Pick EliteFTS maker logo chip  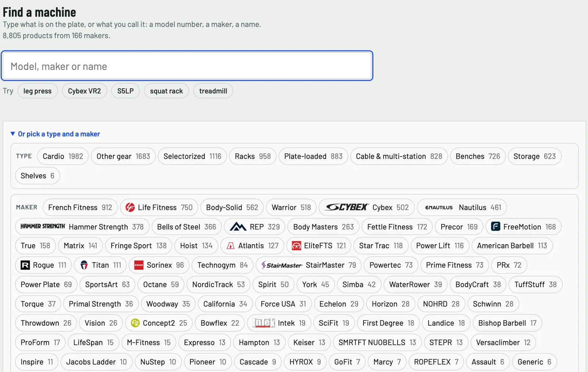319,246
